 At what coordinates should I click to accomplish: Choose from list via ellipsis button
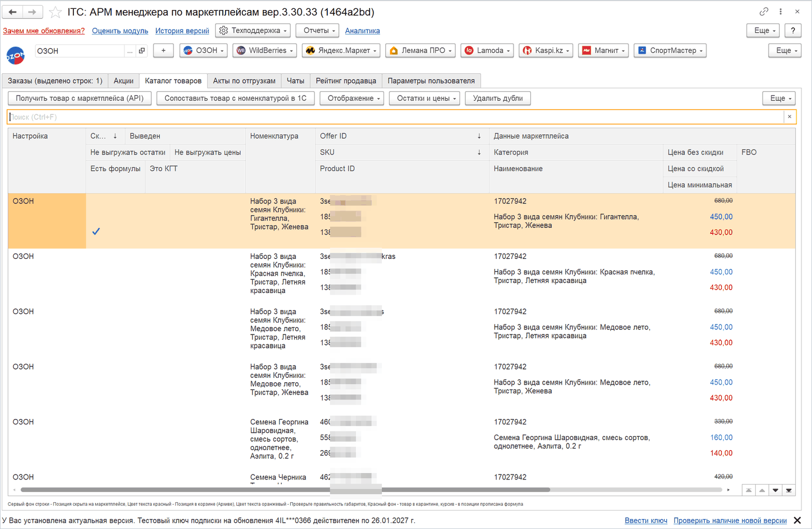[x=129, y=51]
